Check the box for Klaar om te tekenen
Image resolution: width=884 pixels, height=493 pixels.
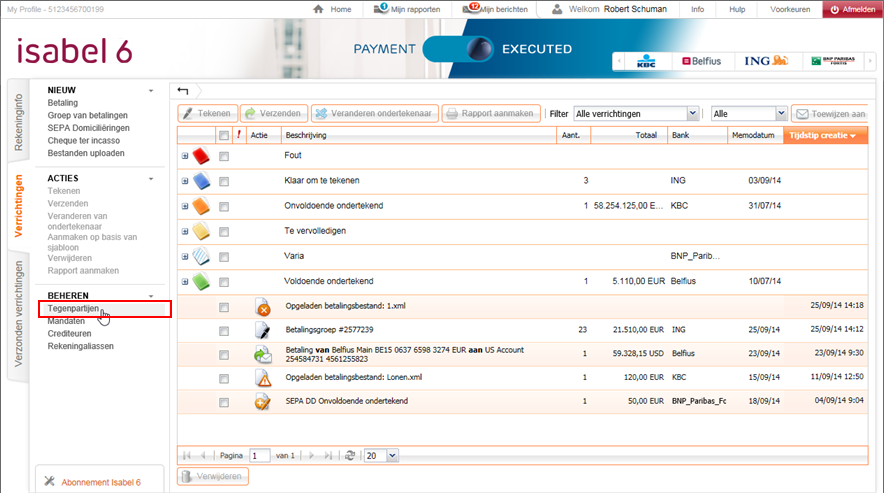(x=224, y=181)
